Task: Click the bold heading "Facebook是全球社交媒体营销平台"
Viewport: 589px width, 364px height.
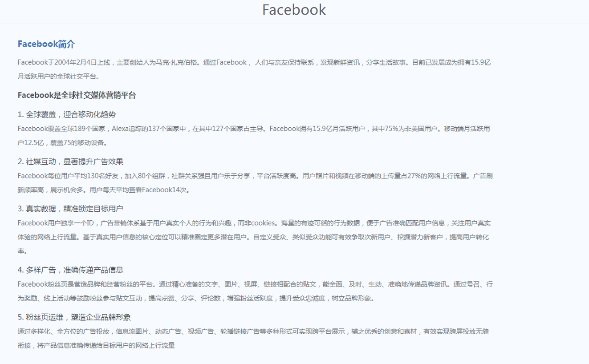Action: pos(77,95)
